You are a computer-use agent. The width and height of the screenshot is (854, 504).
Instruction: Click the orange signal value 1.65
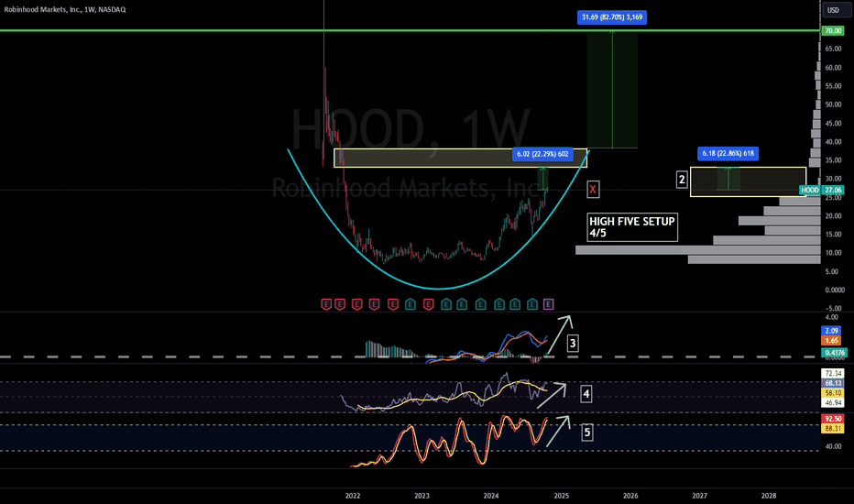832,341
